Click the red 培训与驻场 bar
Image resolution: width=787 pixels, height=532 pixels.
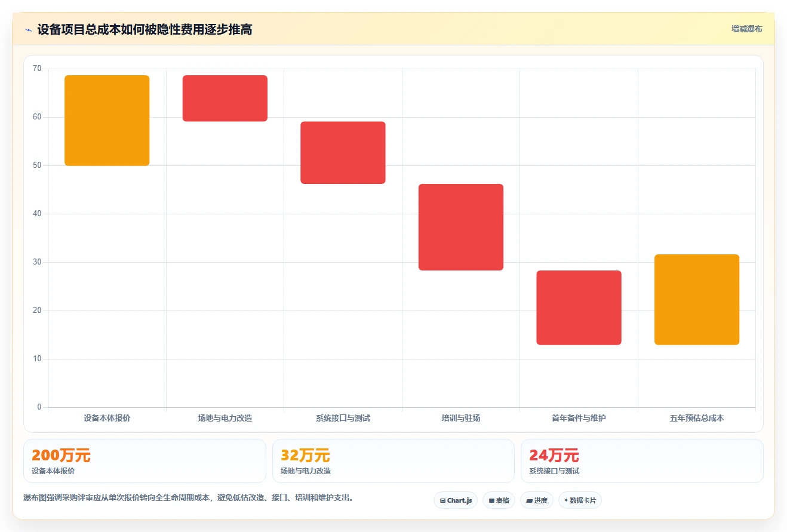461,227
